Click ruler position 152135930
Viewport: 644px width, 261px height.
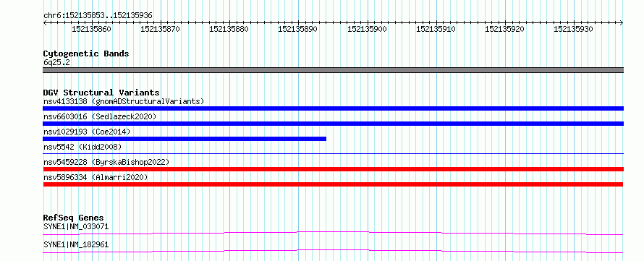point(573,29)
